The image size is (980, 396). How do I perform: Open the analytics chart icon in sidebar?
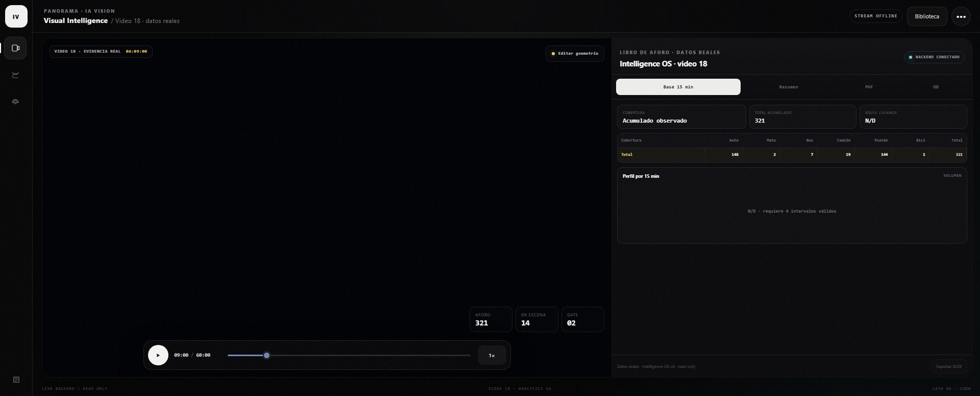[x=15, y=75]
